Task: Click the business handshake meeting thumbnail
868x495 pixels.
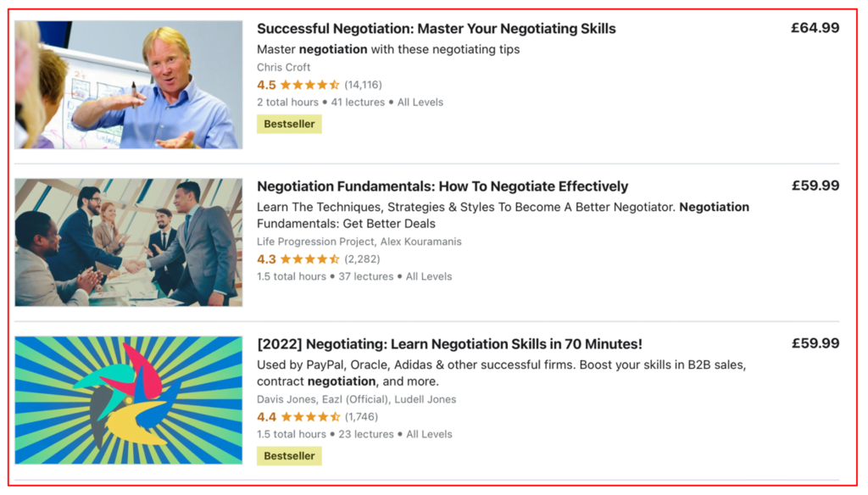Action: 128,242
